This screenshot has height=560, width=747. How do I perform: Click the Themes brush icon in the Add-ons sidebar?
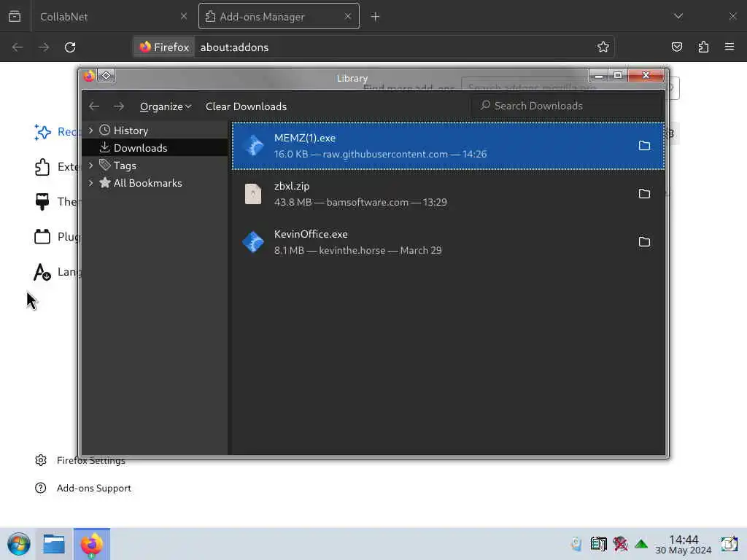tap(42, 201)
